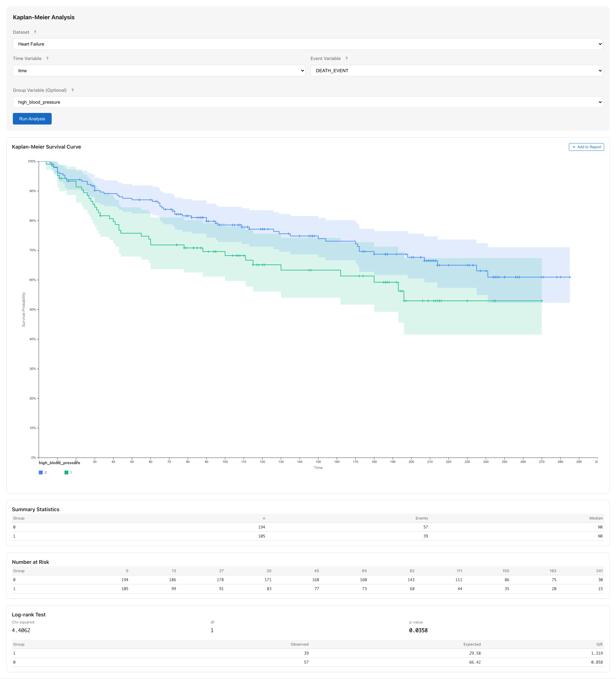Click the O/E column header in Log-rank table
This screenshot has height=679, width=616.
click(x=599, y=644)
